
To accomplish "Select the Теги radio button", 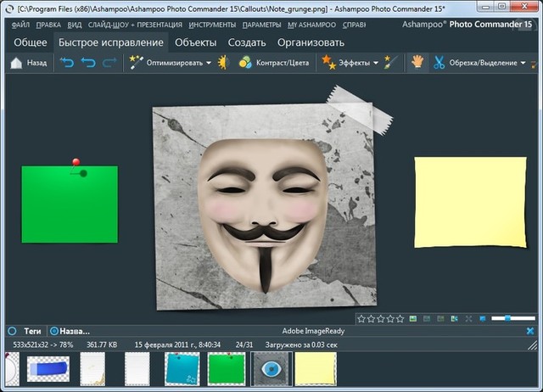I will 12,331.
